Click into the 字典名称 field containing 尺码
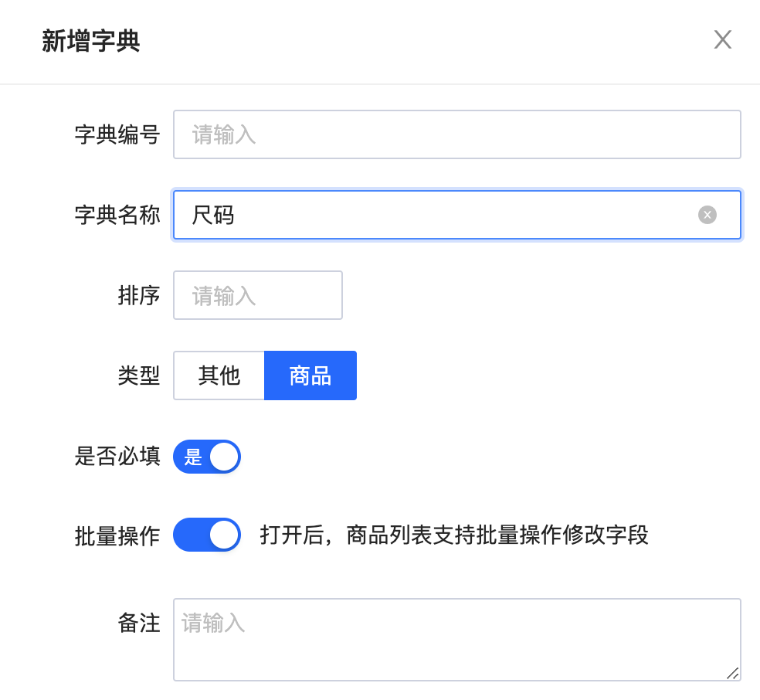This screenshot has width=760, height=700. point(433,215)
